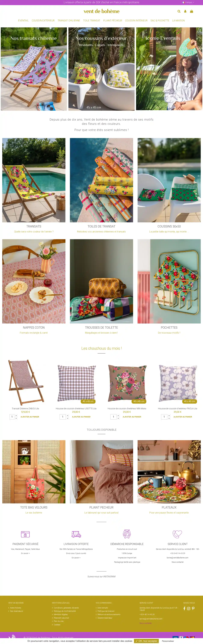
Task: Open the TROUSSES DE TOILETTE category image
Action: click(x=101, y=281)
